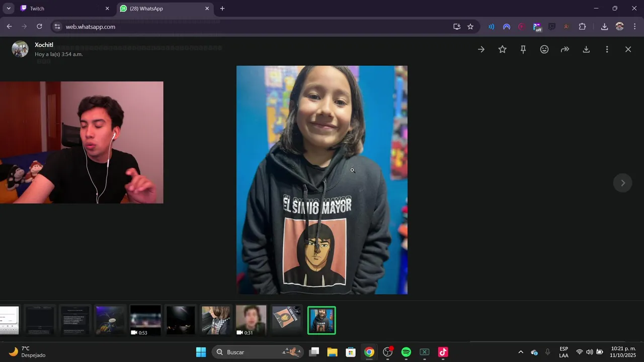
Task: Open Chrome profile avatar
Action: [619, 27]
